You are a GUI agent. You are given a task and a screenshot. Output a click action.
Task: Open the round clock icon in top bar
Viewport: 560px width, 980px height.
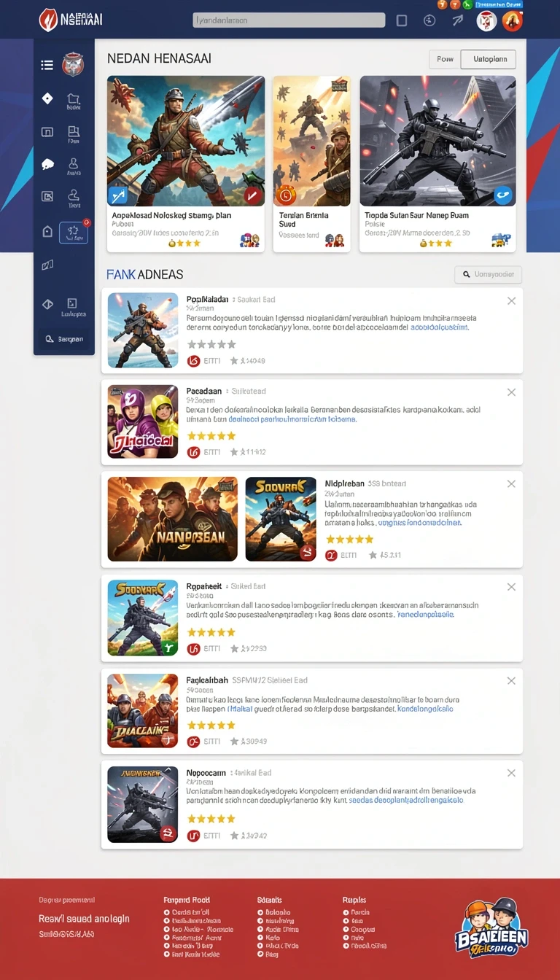(429, 20)
